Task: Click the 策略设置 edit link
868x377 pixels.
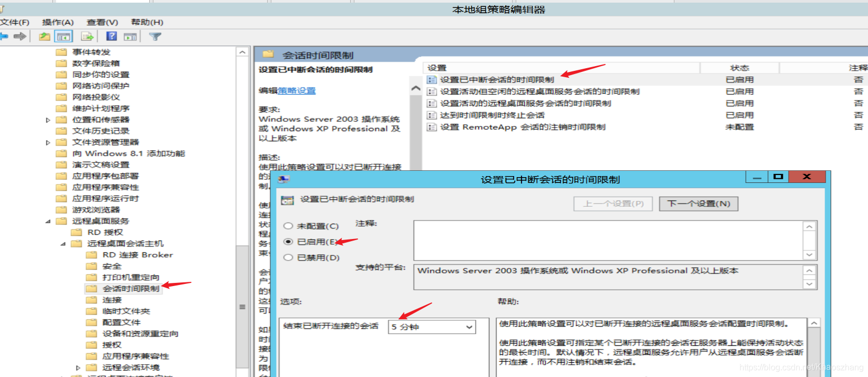Action: click(x=297, y=90)
